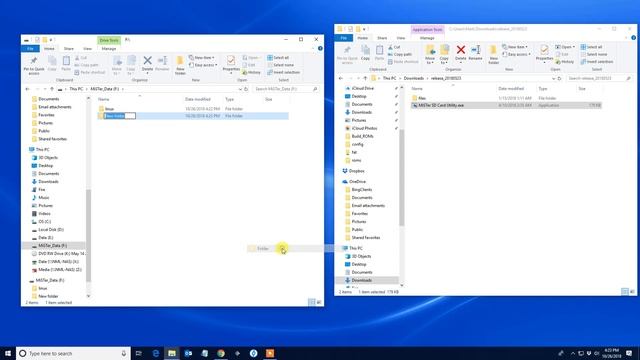Sort by Date modified in release_20180523 window
Viewport: 640px width, 360px height.
(511, 89)
